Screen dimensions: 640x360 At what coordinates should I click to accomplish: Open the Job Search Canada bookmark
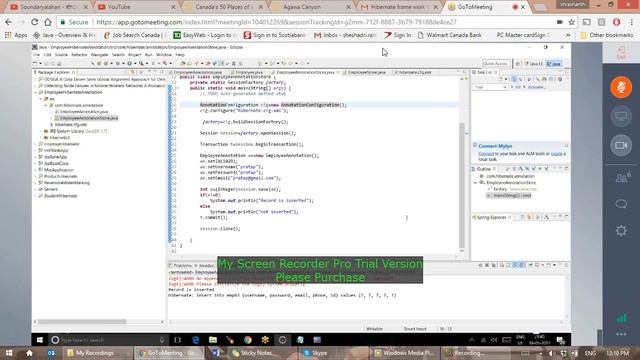click(x=135, y=35)
